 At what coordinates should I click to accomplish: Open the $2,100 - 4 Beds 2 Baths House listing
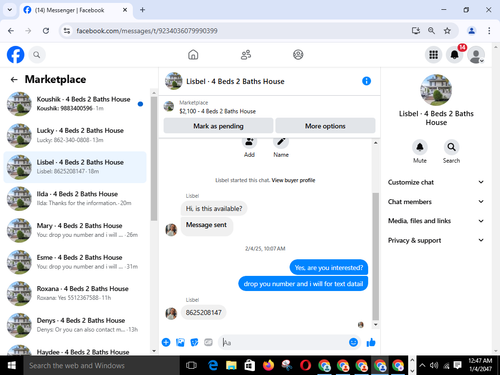tap(217, 111)
